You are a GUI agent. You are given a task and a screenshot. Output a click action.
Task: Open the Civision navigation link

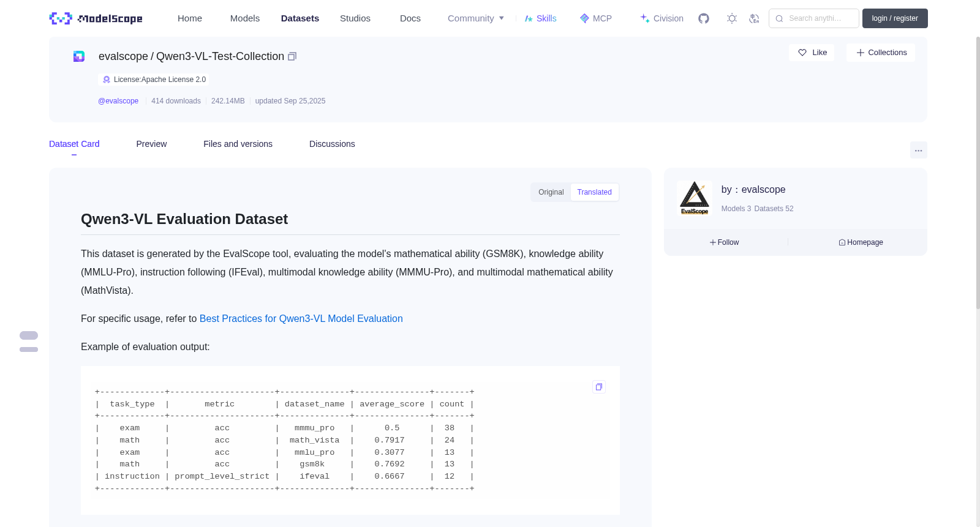[x=661, y=18]
